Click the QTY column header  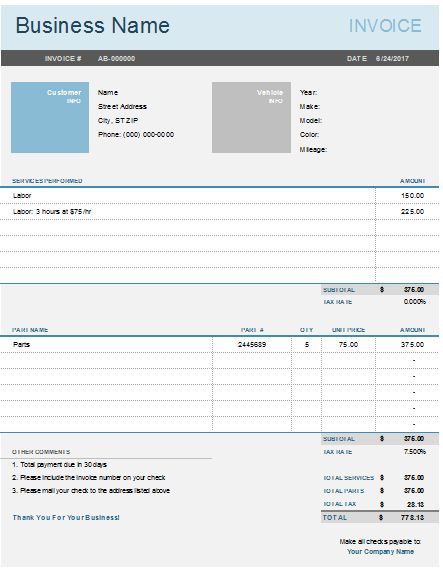pos(306,330)
